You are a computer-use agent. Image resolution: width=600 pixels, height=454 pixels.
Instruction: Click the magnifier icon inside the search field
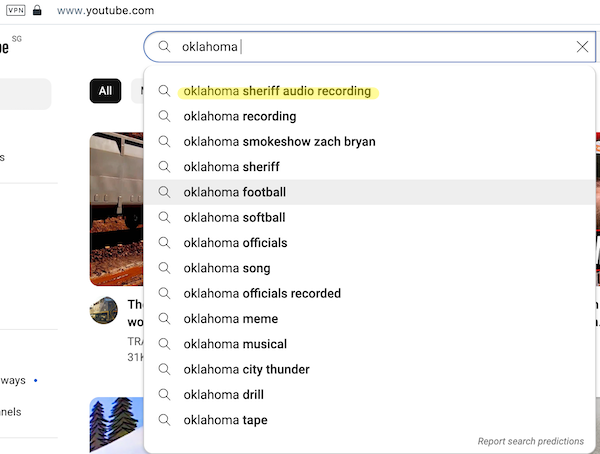[x=164, y=47]
